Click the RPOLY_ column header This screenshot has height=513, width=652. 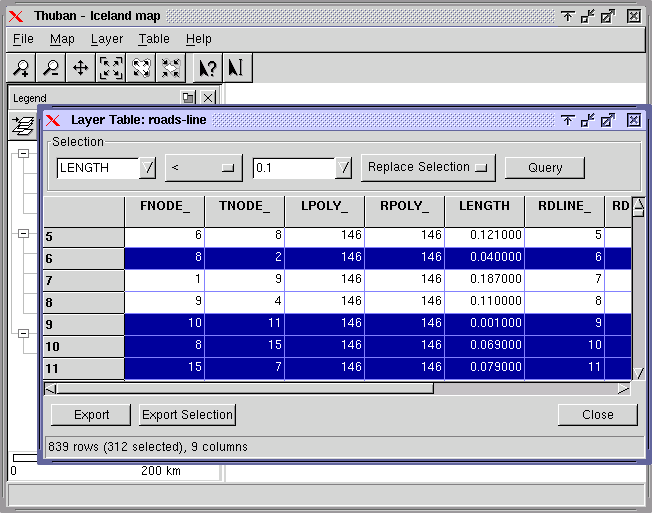[x=405, y=212]
